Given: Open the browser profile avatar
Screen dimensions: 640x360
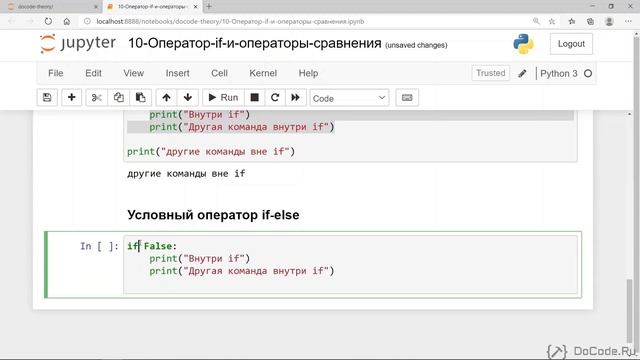Looking at the screenshot, I should (x=609, y=21).
